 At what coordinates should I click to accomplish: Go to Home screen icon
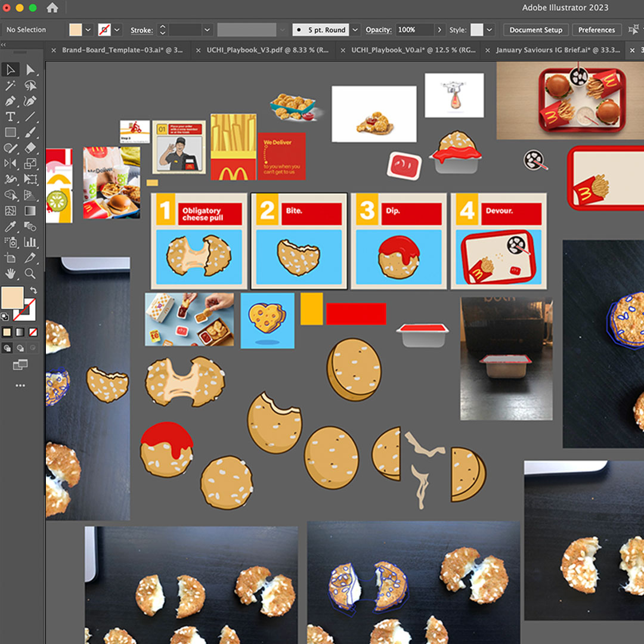52,7
